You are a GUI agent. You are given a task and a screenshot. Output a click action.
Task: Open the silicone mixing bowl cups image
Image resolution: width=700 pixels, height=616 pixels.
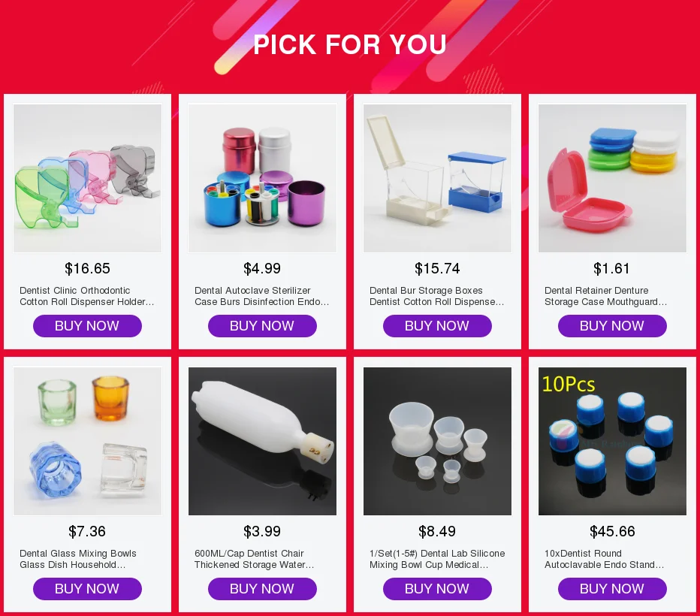pos(437,441)
